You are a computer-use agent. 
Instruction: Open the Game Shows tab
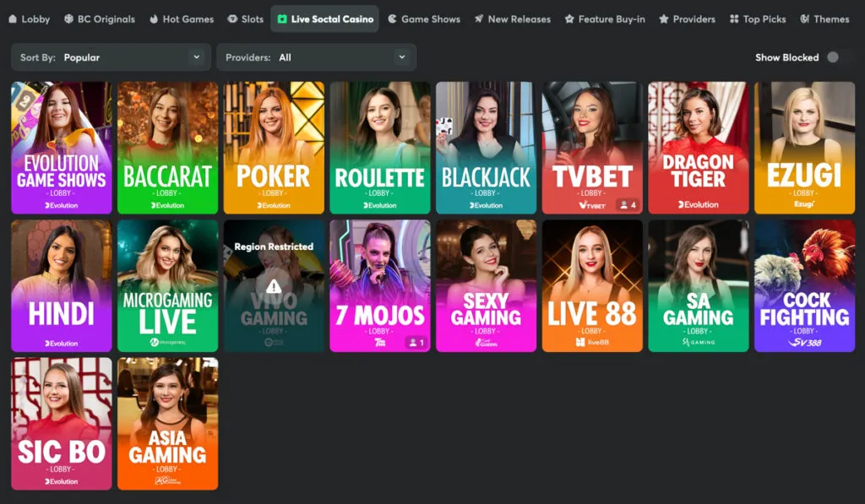424,19
